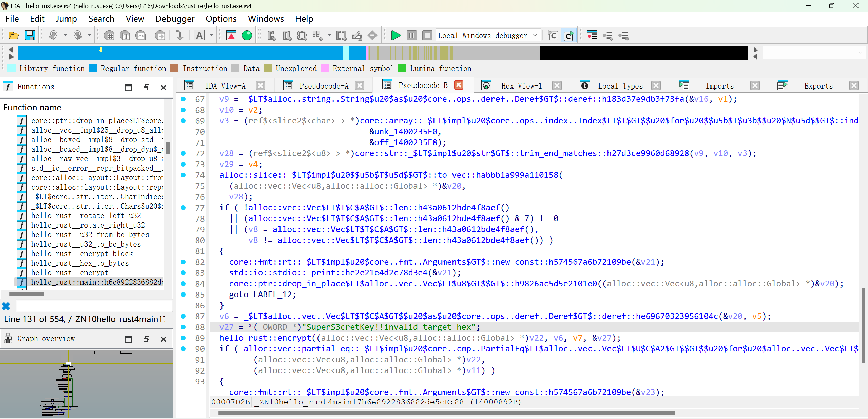Image resolution: width=868 pixels, height=419 pixels.
Task: Click the save database floppy icon
Action: pyautogui.click(x=30, y=35)
